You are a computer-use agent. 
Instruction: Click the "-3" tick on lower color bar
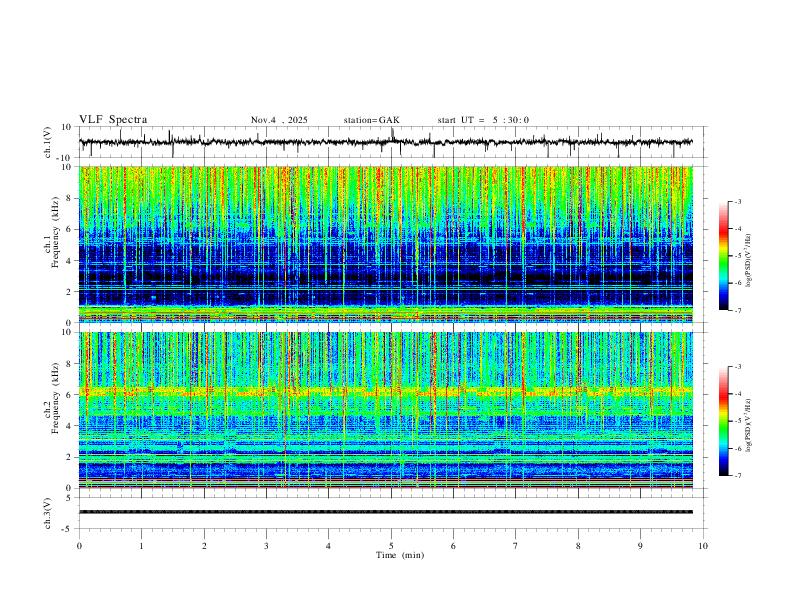point(738,367)
